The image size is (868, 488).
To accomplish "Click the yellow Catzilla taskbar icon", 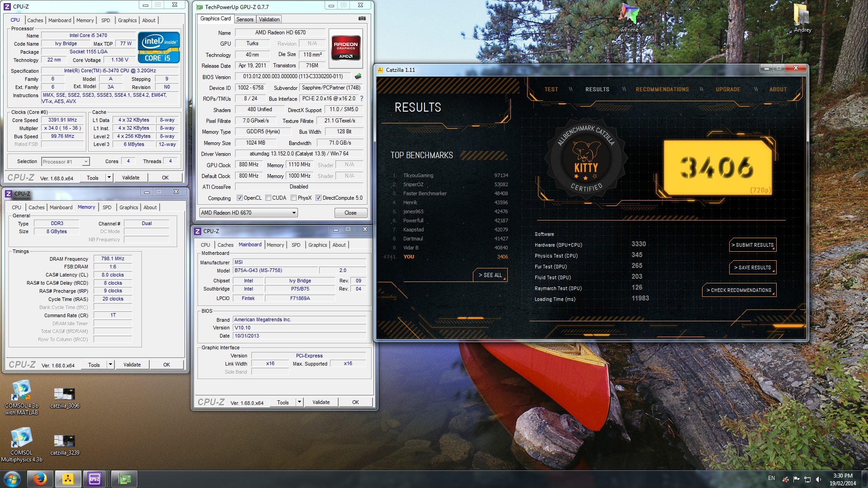I will point(68,479).
